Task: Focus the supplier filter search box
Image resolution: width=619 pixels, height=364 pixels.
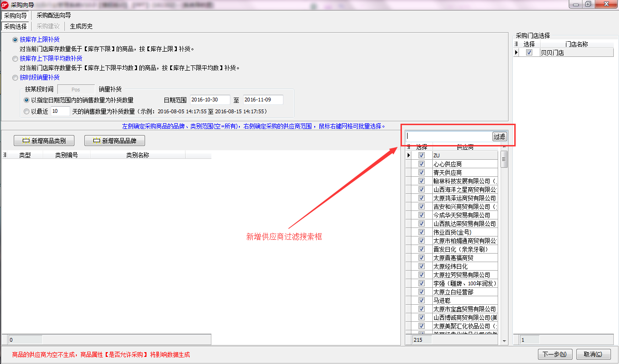Action: pyautogui.click(x=449, y=136)
